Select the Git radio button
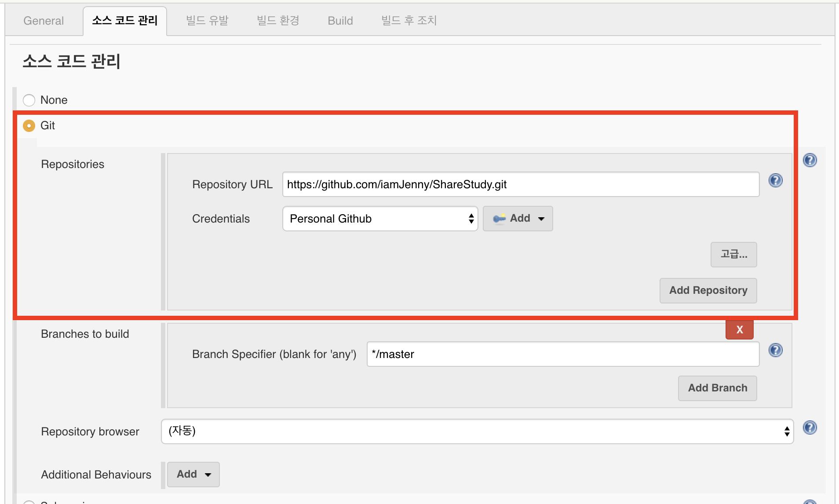Image resolution: width=839 pixels, height=504 pixels. pyautogui.click(x=29, y=126)
